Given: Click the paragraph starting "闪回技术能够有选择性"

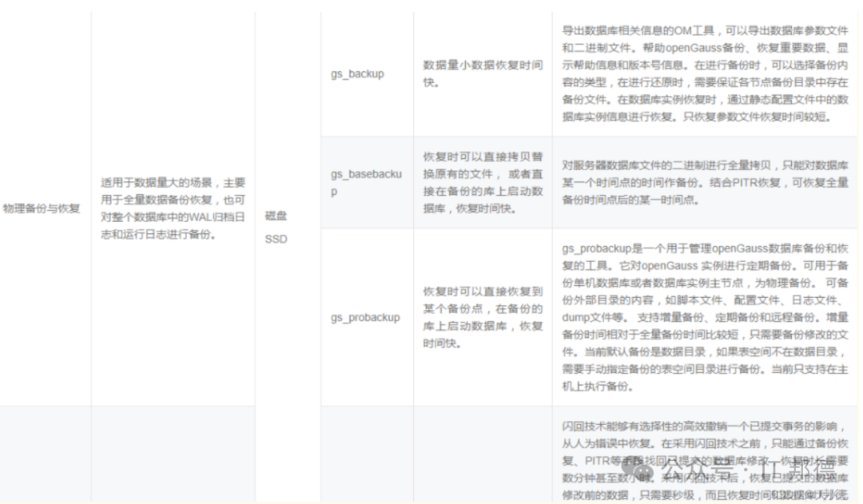Looking at the screenshot, I should point(705,461).
